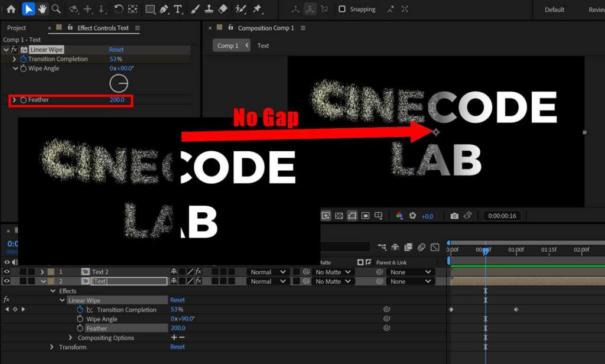
Task: Collapse the Effects group in timeline
Action: 53,291
